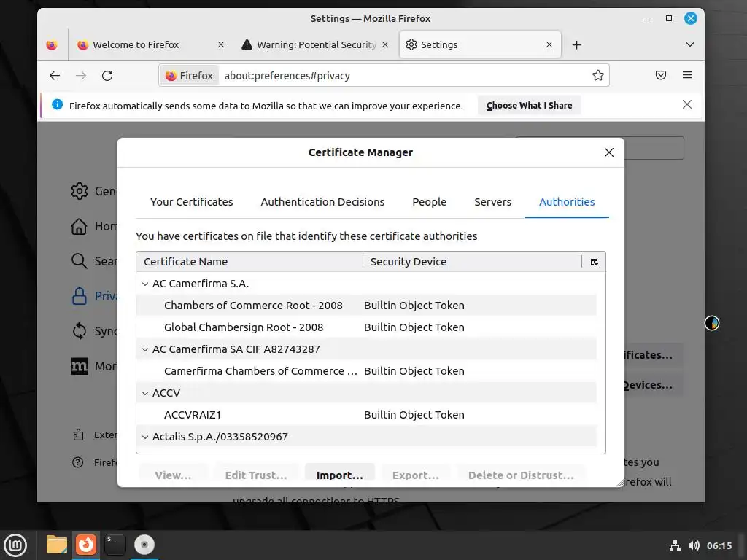Open General settings gear icon in sidebar
Viewport: 747px width, 560px height.
79,191
